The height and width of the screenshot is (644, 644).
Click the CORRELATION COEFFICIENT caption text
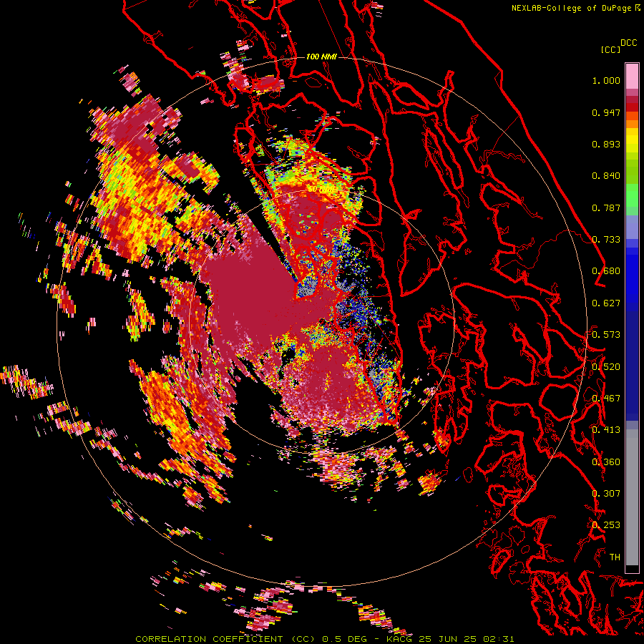[x=209, y=639]
